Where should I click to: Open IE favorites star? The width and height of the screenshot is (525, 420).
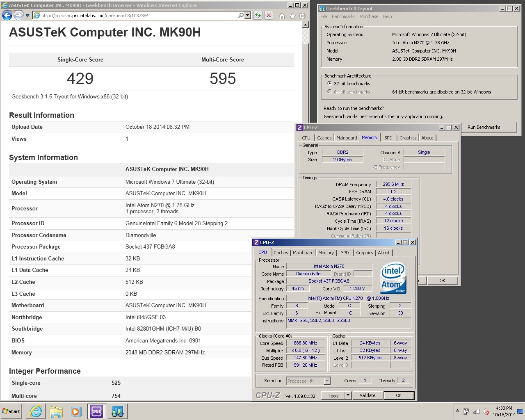coord(292,16)
